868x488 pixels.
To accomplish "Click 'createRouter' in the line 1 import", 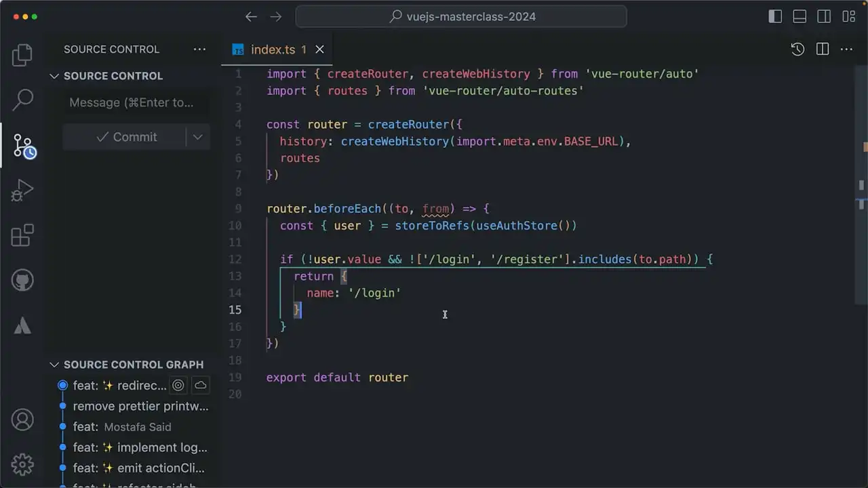I will [368, 74].
